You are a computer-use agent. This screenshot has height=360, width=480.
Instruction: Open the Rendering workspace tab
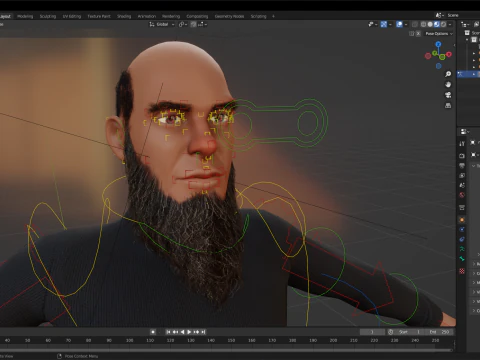tap(171, 16)
